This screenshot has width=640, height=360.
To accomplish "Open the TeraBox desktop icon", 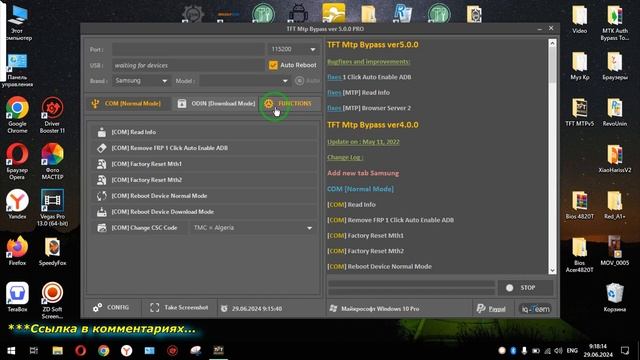I will [x=17, y=297].
